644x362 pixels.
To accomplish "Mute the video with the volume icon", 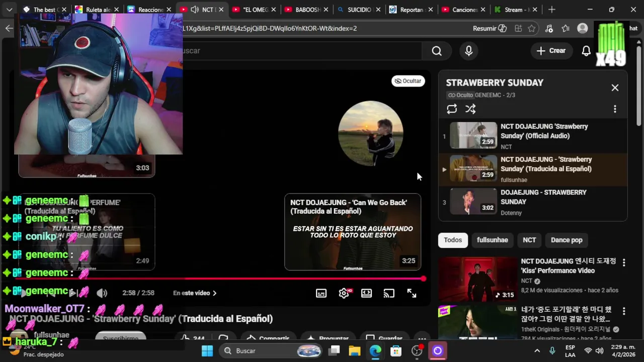I will coord(102,293).
